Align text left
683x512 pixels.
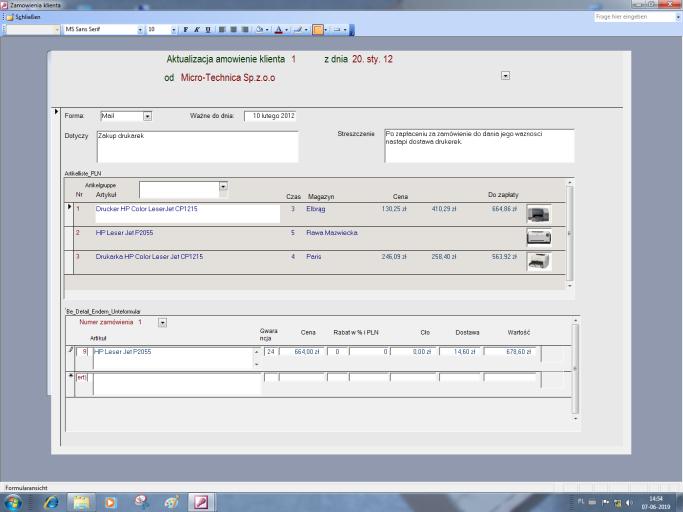click(x=222, y=30)
